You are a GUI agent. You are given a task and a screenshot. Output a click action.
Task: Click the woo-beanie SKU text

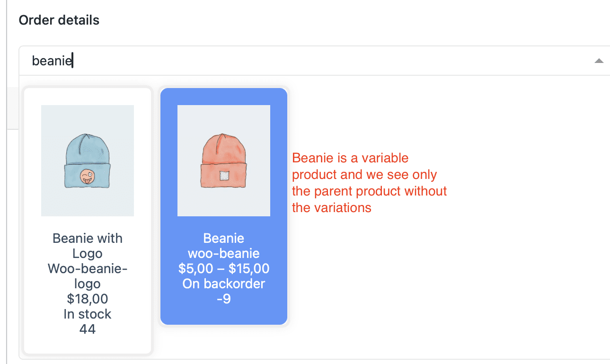(223, 253)
